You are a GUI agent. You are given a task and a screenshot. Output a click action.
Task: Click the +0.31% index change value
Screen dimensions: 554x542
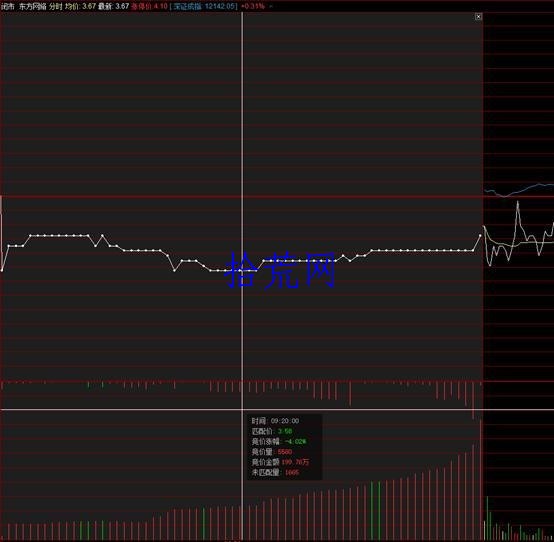pos(253,6)
